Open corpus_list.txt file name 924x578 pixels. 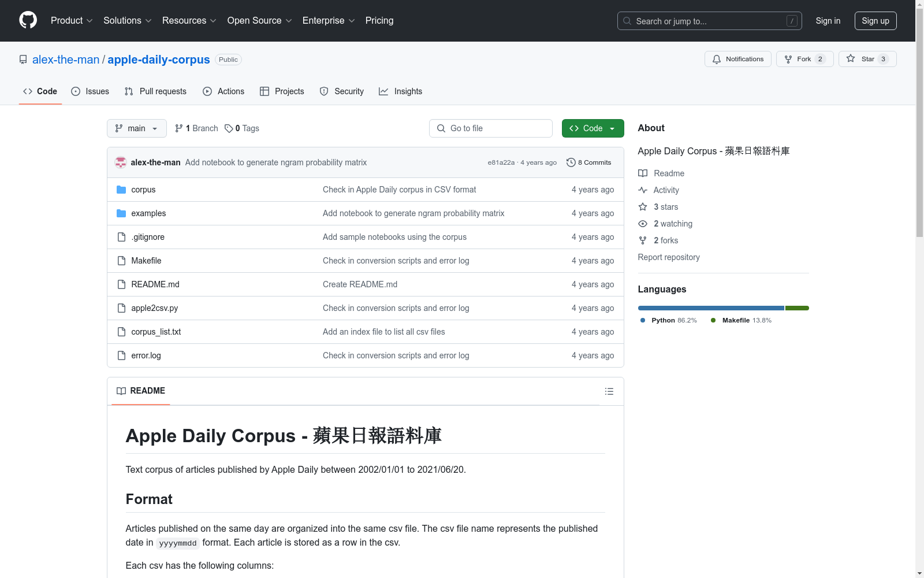click(x=156, y=332)
